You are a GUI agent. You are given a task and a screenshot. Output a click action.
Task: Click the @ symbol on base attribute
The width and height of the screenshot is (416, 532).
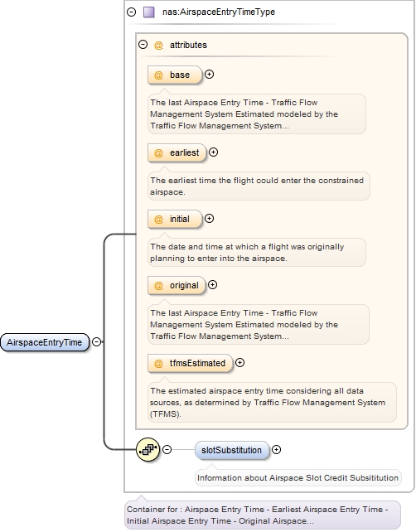[x=158, y=75]
